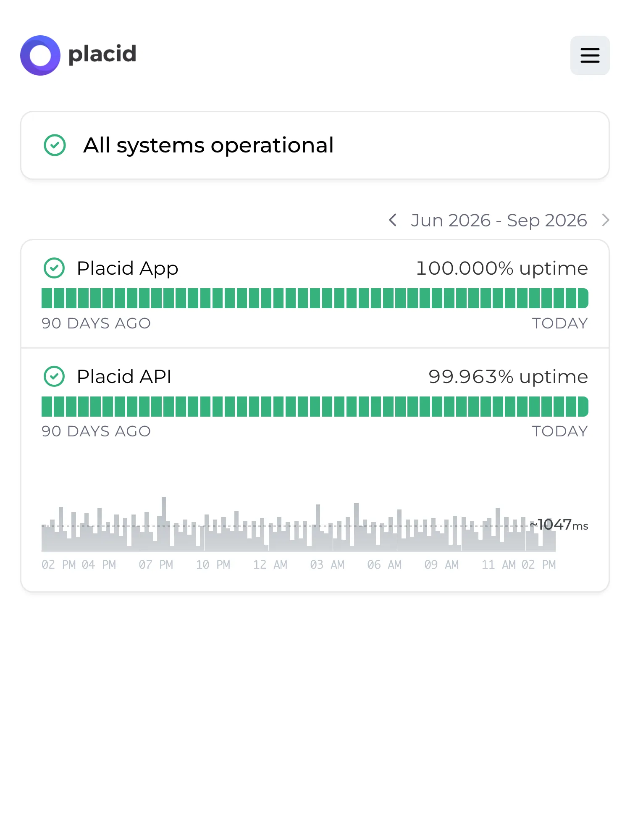Click '11 AM' axis label on chart
The image size is (630, 840).
coord(499,564)
